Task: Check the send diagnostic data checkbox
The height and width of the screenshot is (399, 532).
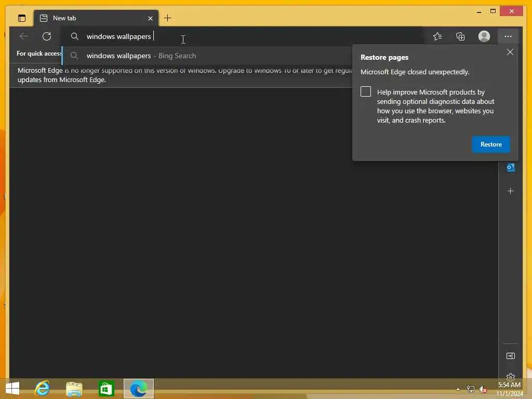Action: pos(366,91)
